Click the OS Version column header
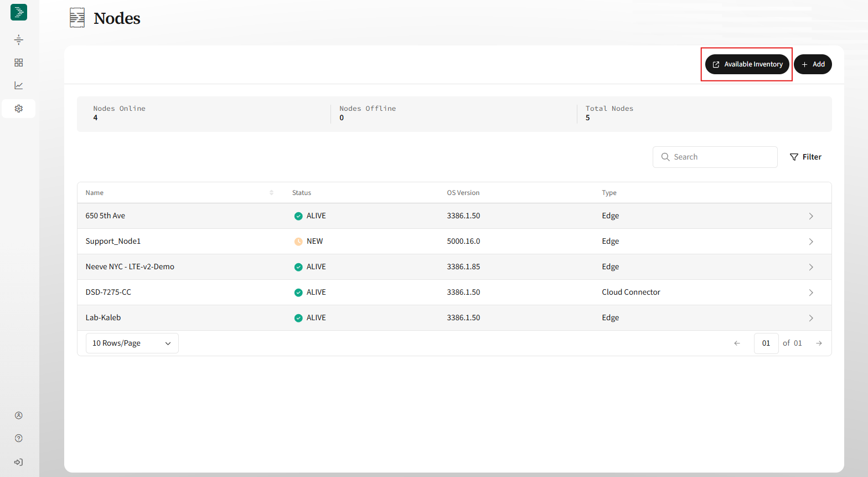The height and width of the screenshot is (477, 868). click(x=463, y=193)
